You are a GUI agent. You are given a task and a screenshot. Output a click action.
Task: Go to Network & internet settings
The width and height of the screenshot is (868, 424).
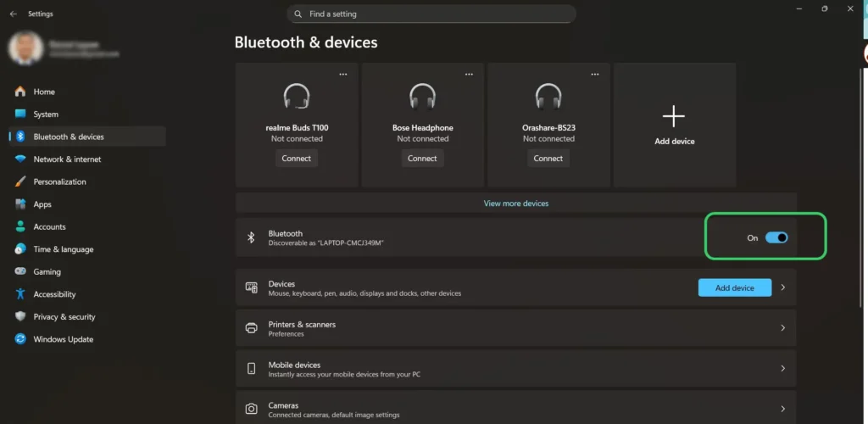(x=87, y=159)
